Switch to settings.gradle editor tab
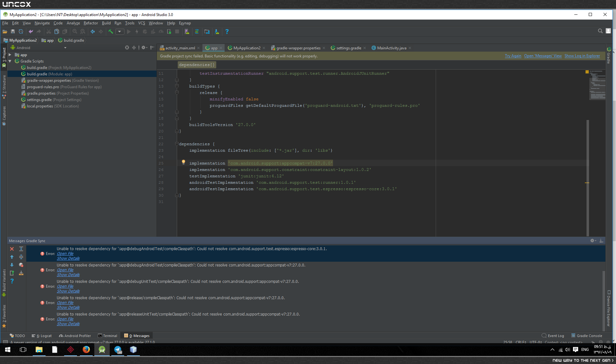Viewport: 616px width, 364px height. tap(348, 48)
